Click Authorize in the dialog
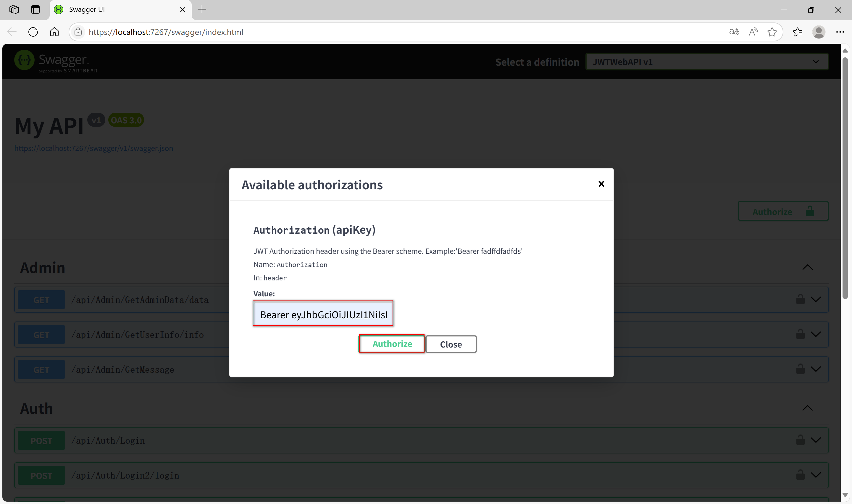 pos(392,344)
